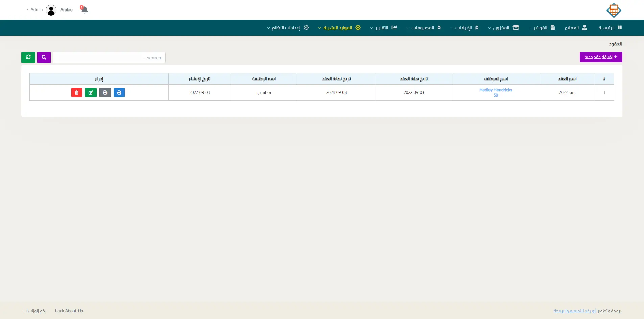The height and width of the screenshot is (319, 644).
Task: Expand the Admin user dropdown
Action: [34, 10]
